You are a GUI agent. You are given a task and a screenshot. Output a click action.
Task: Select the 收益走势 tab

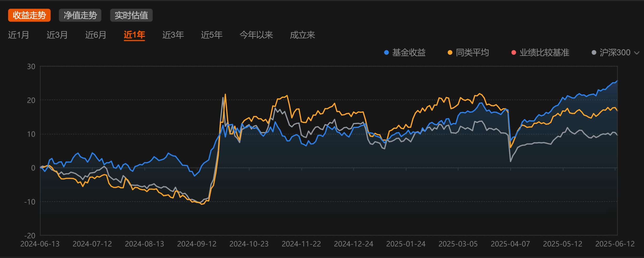pyautogui.click(x=29, y=15)
